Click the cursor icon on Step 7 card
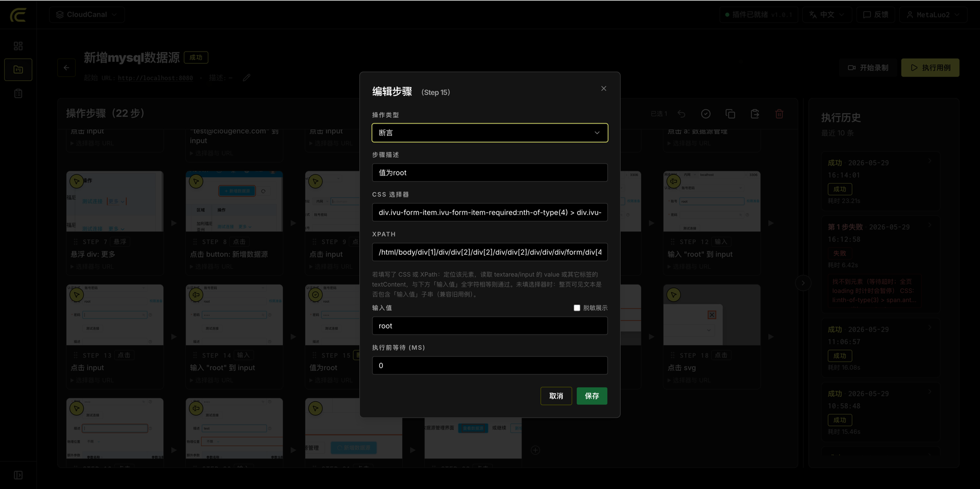This screenshot has height=489, width=980. point(77,181)
